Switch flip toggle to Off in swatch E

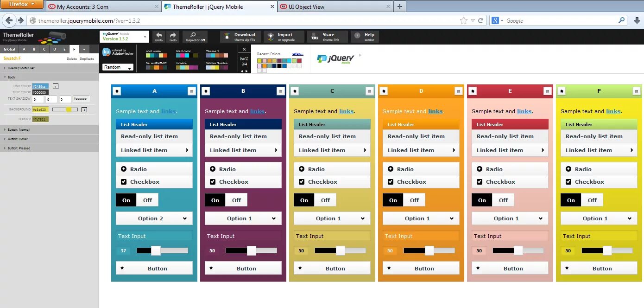click(x=503, y=200)
